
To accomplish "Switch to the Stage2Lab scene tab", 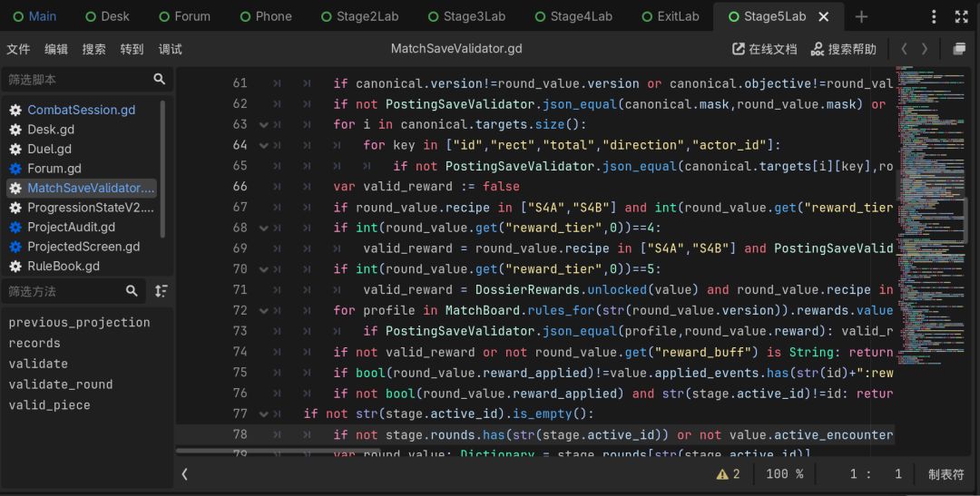I will [360, 16].
